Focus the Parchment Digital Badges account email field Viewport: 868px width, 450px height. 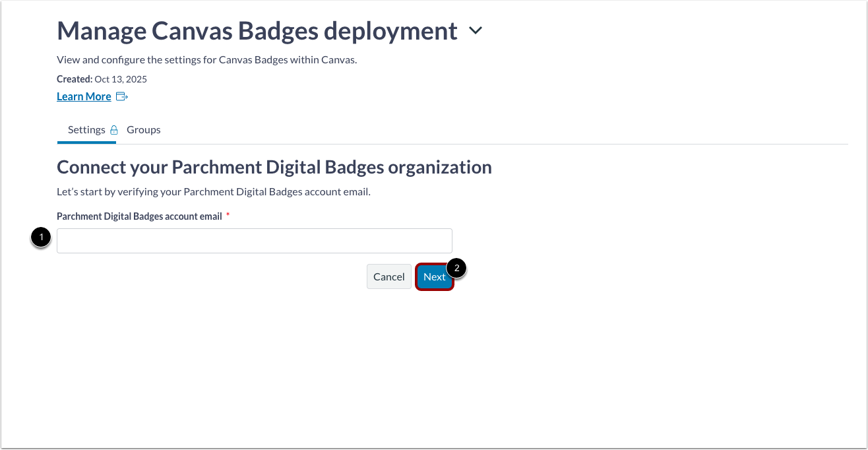255,241
